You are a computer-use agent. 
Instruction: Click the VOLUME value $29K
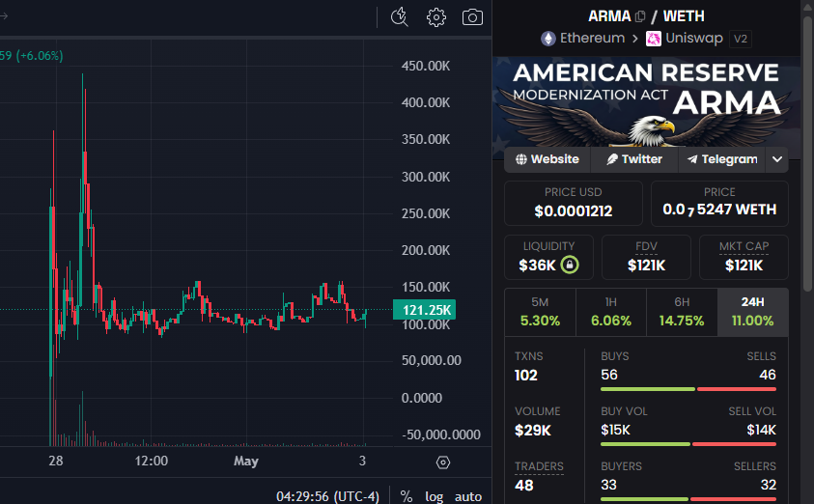[x=533, y=431]
